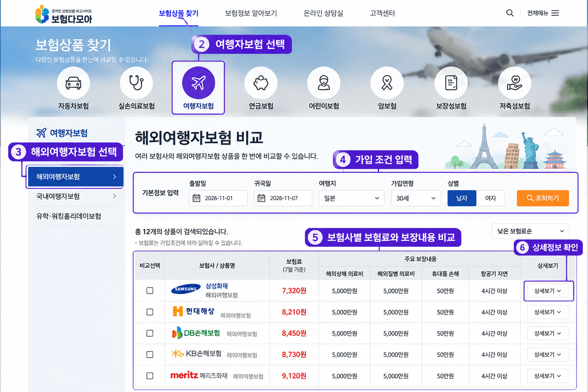Expand 상세보기 for 메리츠화재 row
The height and width of the screenshot is (392, 588).
pyautogui.click(x=548, y=376)
